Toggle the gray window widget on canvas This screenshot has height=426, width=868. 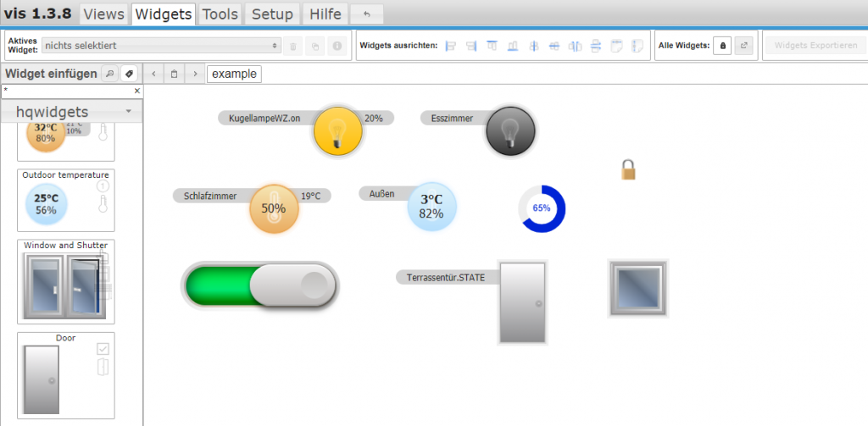pos(638,288)
